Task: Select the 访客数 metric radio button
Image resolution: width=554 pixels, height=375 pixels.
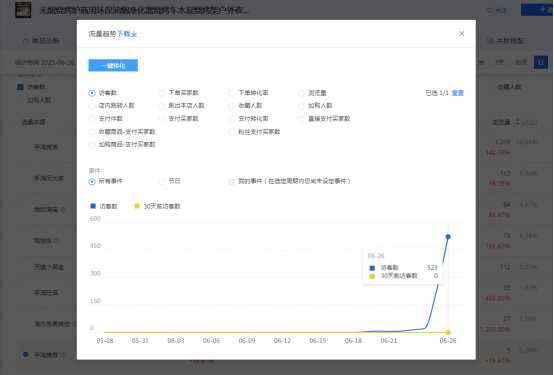Action: pyautogui.click(x=92, y=93)
